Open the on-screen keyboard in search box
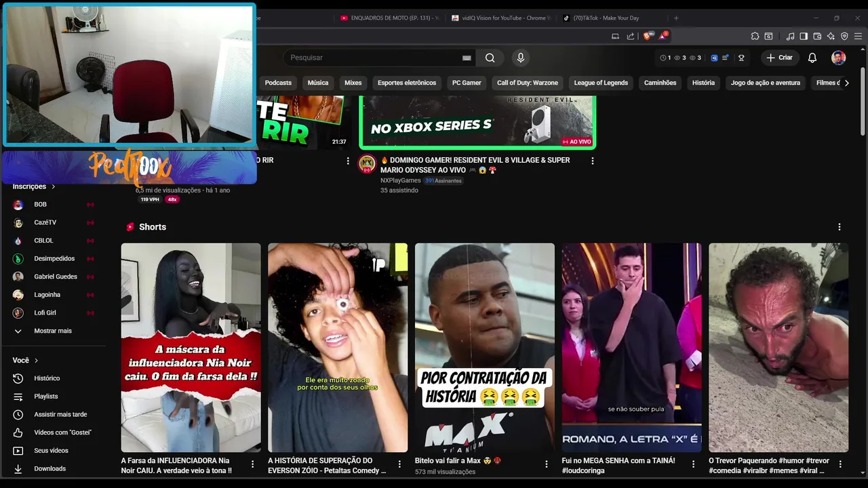 (467, 58)
